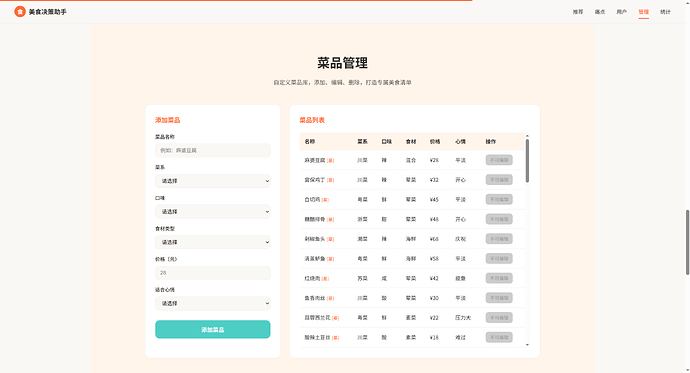Click the 添加菜品 submit button
This screenshot has height=373, width=690.
(213, 329)
